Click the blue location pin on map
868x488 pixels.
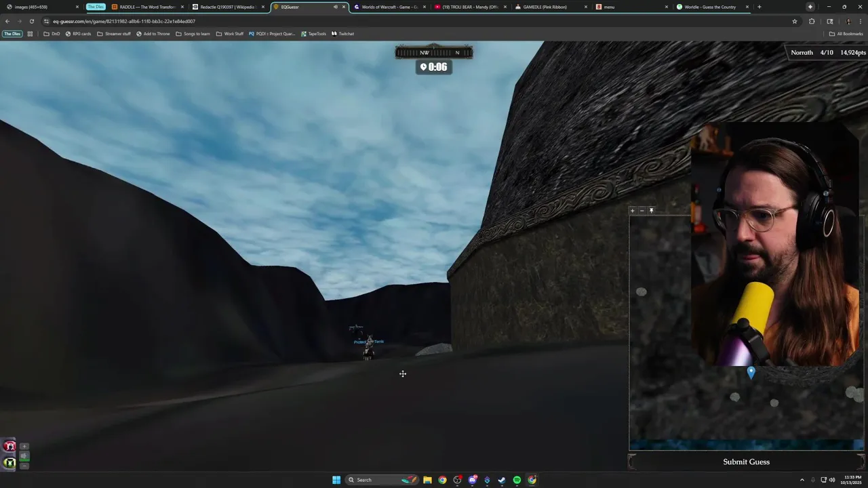pyautogui.click(x=751, y=372)
